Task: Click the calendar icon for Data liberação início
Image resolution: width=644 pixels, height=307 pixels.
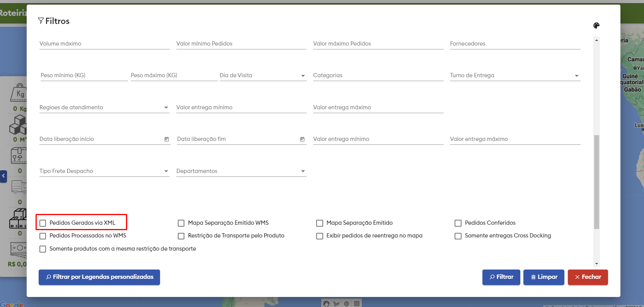Action: (x=167, y=139)
